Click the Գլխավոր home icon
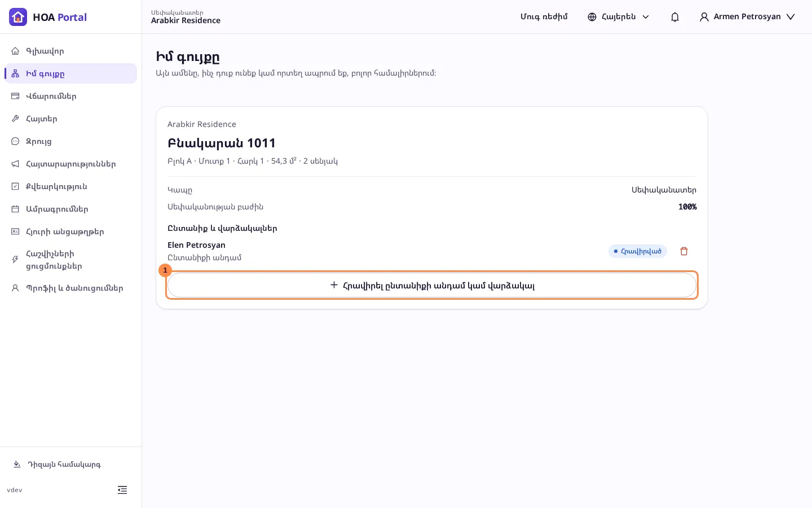Screen dimensions: 812x508 [15, 51]
